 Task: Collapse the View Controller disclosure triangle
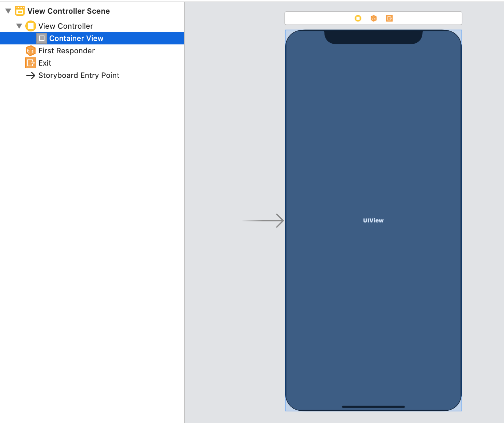click(19, 26)
